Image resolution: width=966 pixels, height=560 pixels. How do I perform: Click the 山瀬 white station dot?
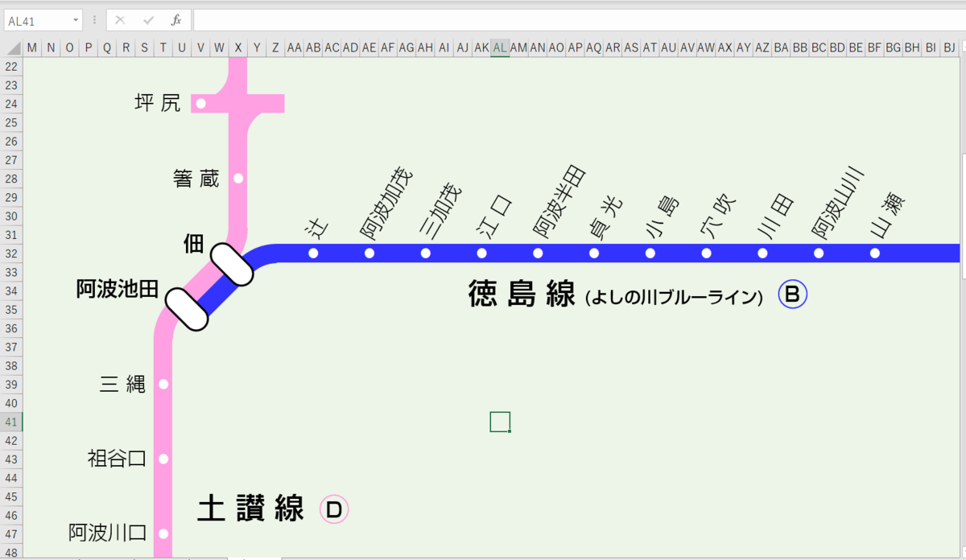[875, 253]
